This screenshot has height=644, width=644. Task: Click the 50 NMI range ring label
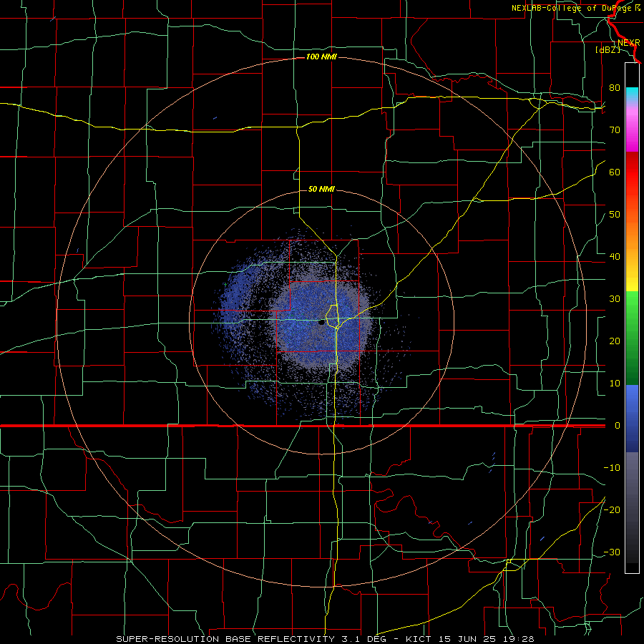click(321, 189)
